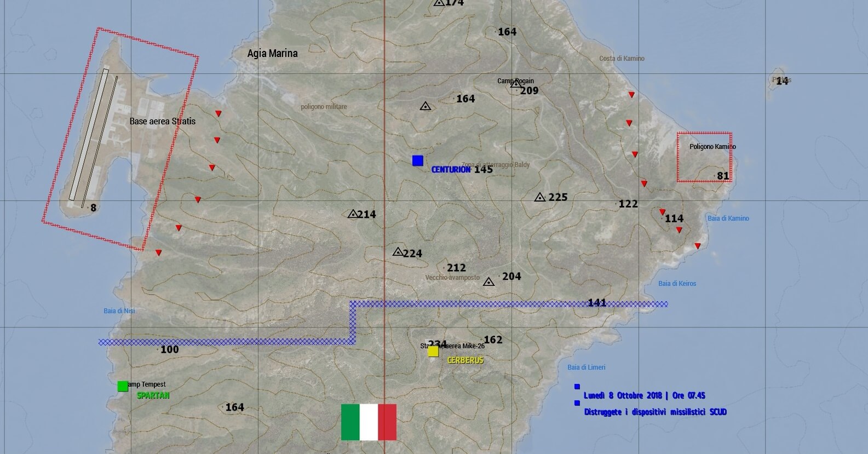Click the hill triangle icon beside 224

398,252
